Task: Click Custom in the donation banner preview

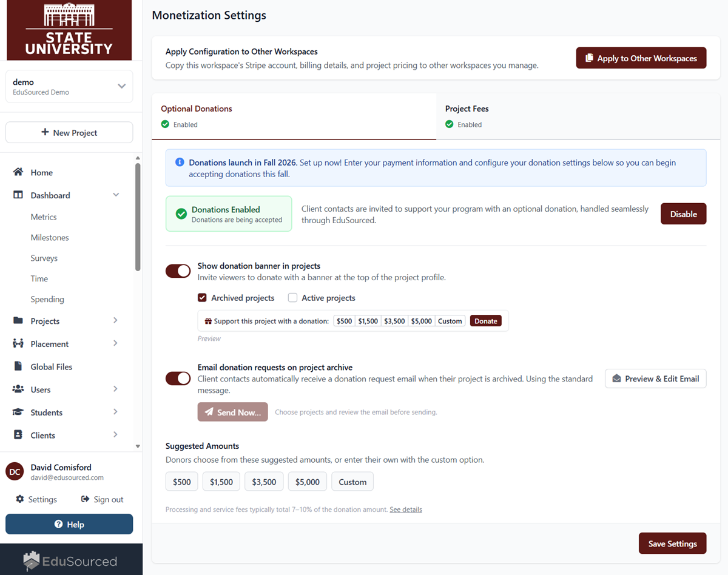Action: (450, 321)
